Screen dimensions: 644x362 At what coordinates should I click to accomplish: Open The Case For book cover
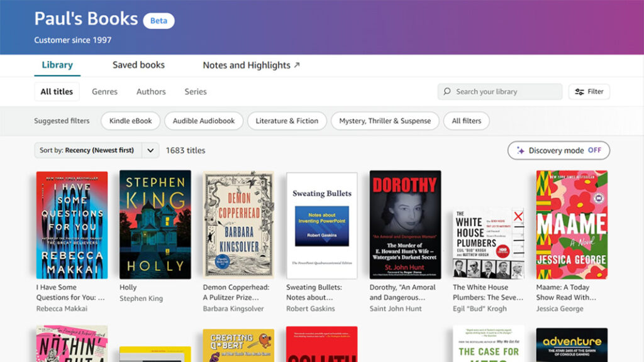(488, 344)
